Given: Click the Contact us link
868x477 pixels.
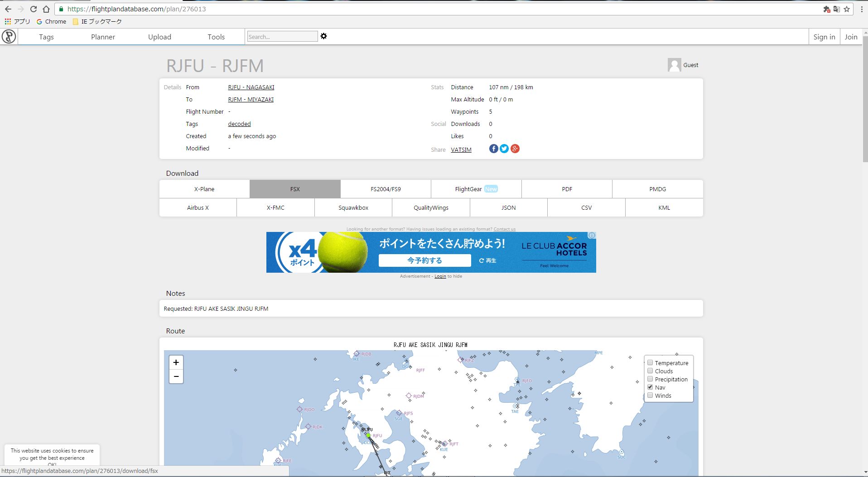Looking at the screenshot, I should click(x=504, y=229).
